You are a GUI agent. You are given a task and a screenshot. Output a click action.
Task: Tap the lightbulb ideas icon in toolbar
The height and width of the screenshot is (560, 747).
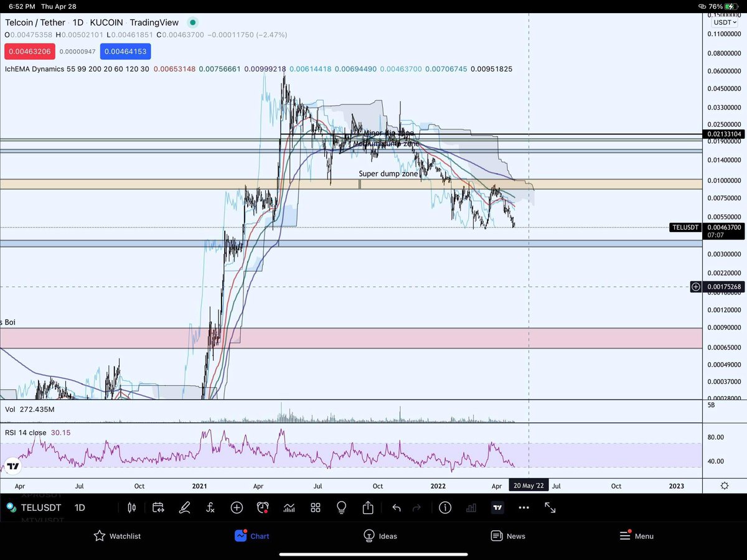tap(341, 508)
